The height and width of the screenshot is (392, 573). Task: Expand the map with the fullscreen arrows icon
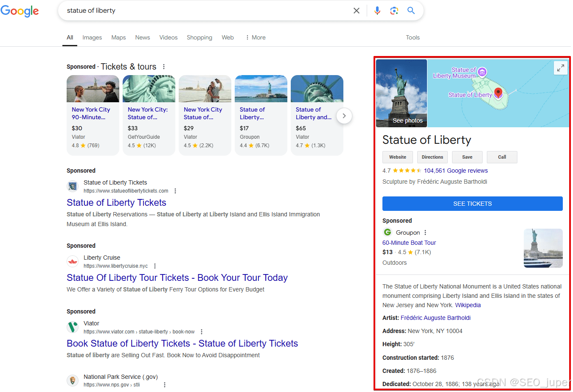coord(561,67)
